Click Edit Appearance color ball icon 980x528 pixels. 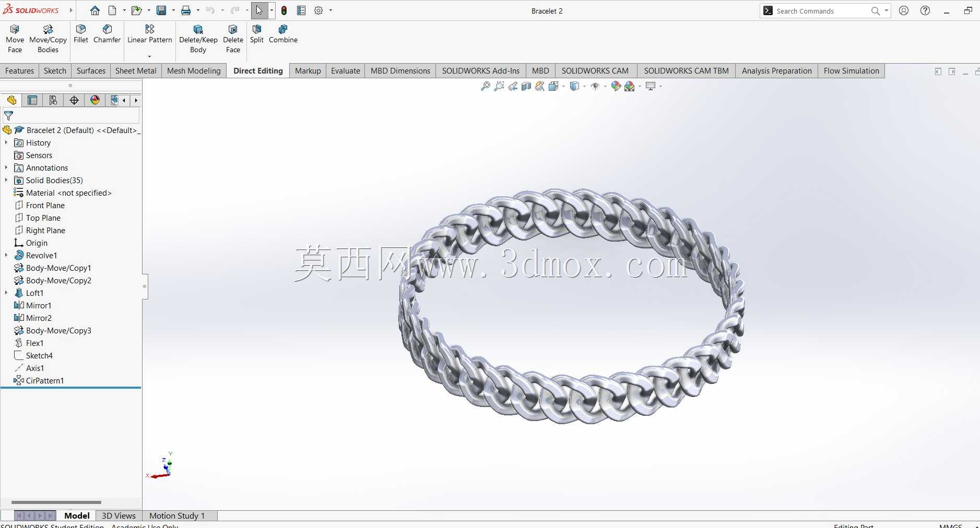tap(616, 86)
